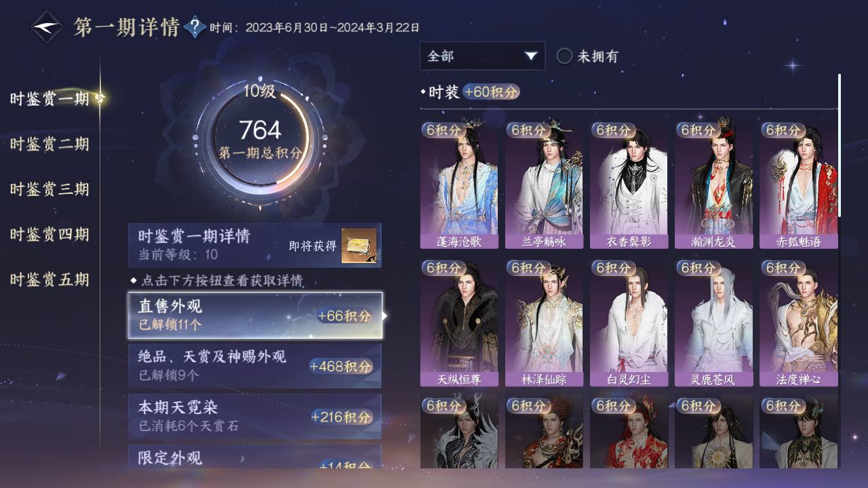The height and width of the screenshot is (488, 868).
Task: Toggle the 未拥有 filter radio button
Action: point(564,56)
